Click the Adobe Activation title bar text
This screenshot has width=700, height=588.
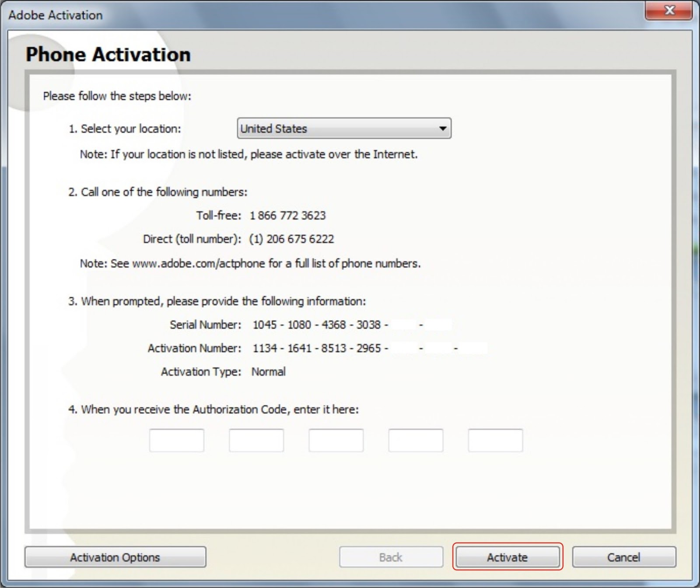pyautogui.click(x=56, y=15)
